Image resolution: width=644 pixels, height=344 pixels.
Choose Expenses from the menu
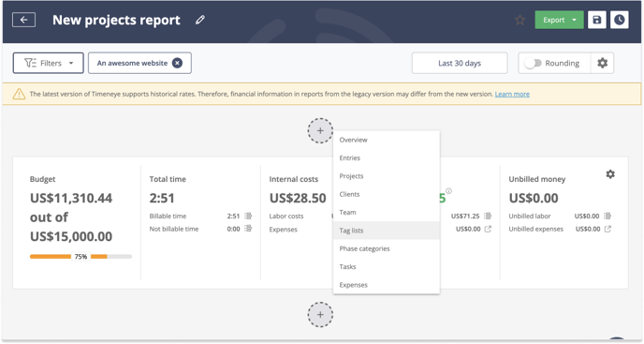coord(386,285)
